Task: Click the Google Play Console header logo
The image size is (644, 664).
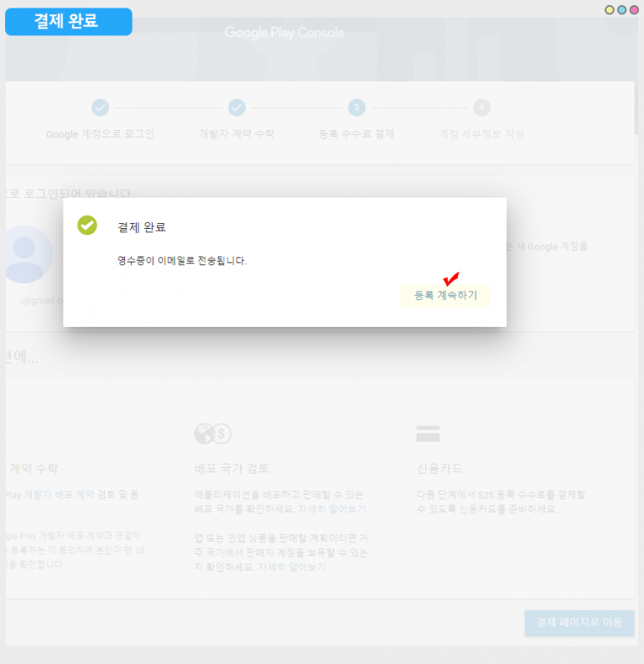Action: 284,33
